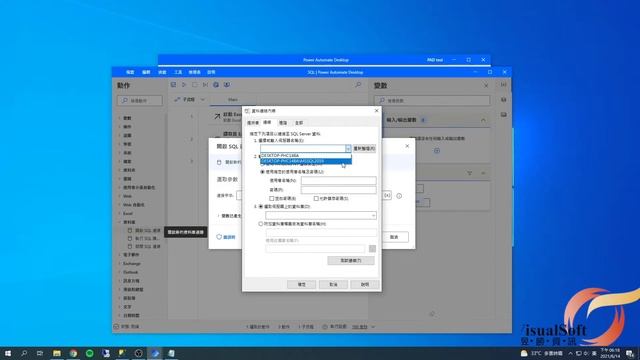Open the variables {x} pane icon on right rail

pyautogui.click(x=504, y=84)
